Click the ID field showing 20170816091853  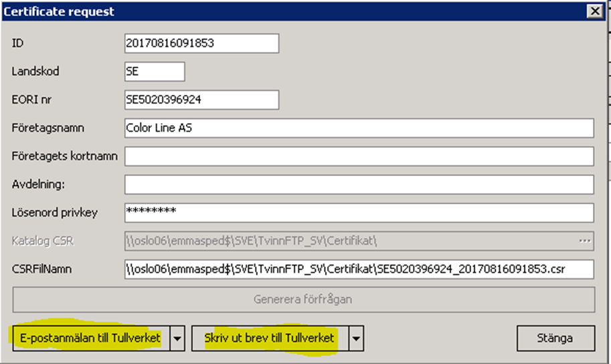[x=201, y=43]
